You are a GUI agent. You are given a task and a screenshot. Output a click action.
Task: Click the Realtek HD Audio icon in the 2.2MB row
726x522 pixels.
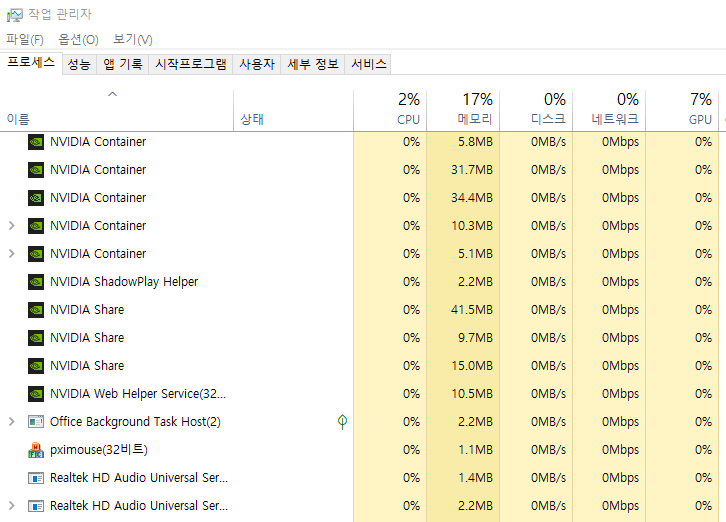[36, 506]
